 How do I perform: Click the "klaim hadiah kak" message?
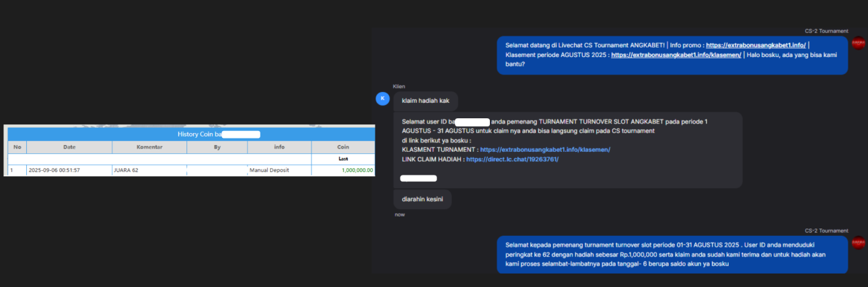[426, 101]
